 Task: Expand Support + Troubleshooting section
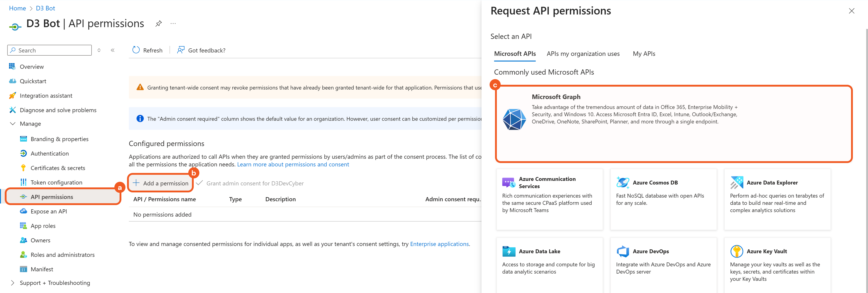pos(13,283)
